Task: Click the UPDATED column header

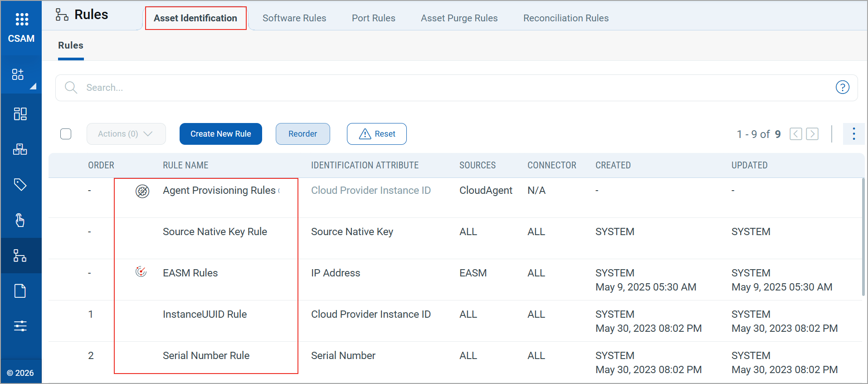Action: pos(750,165)
